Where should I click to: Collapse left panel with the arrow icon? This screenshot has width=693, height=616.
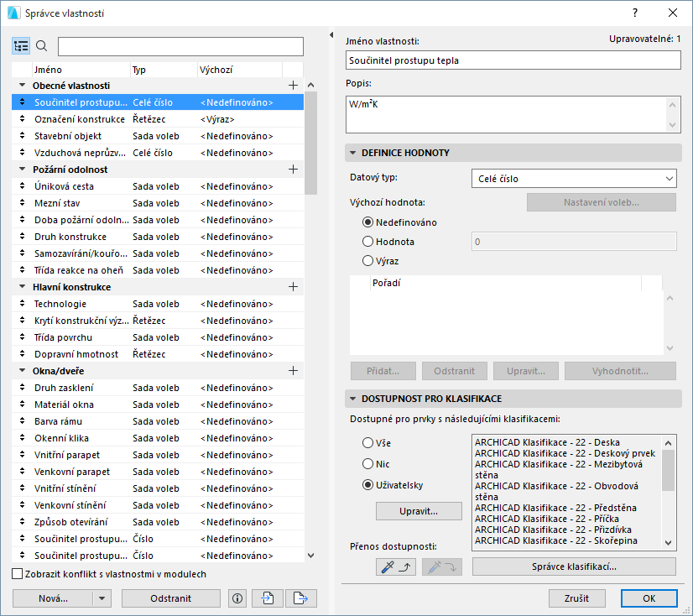331,34
